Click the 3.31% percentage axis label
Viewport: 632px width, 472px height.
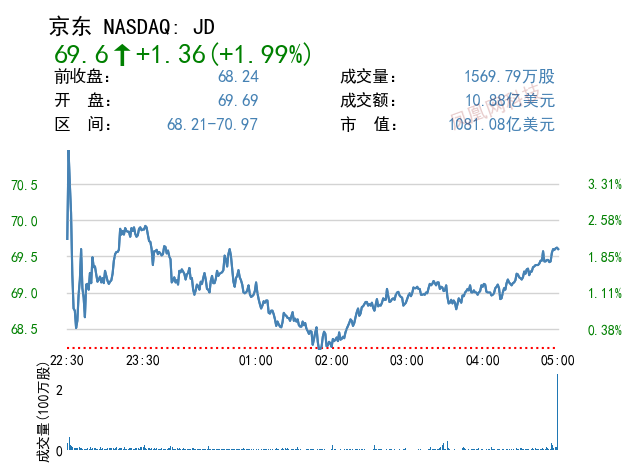(605, 185)
